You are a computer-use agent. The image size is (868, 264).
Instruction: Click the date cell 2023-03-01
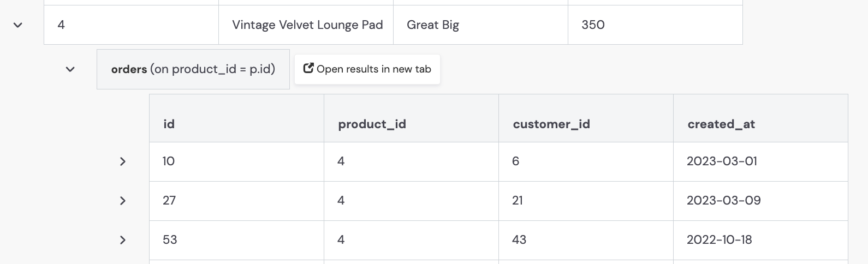point(760,161)
